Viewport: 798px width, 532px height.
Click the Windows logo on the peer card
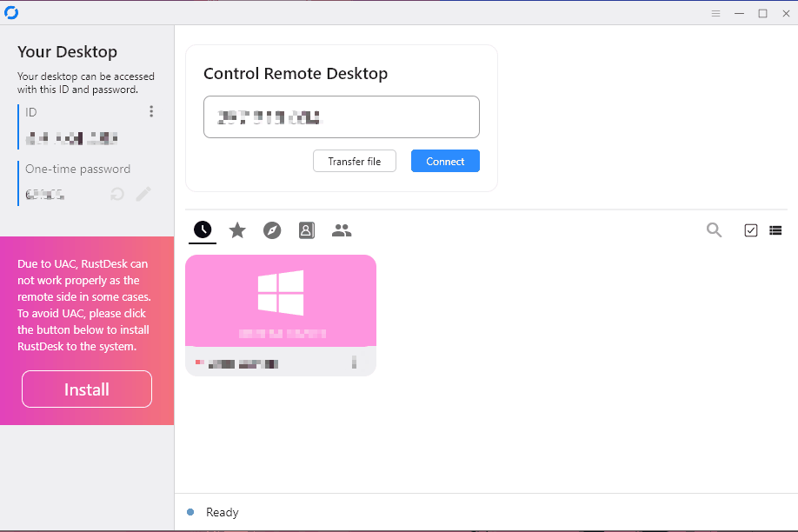coord(281,293)
